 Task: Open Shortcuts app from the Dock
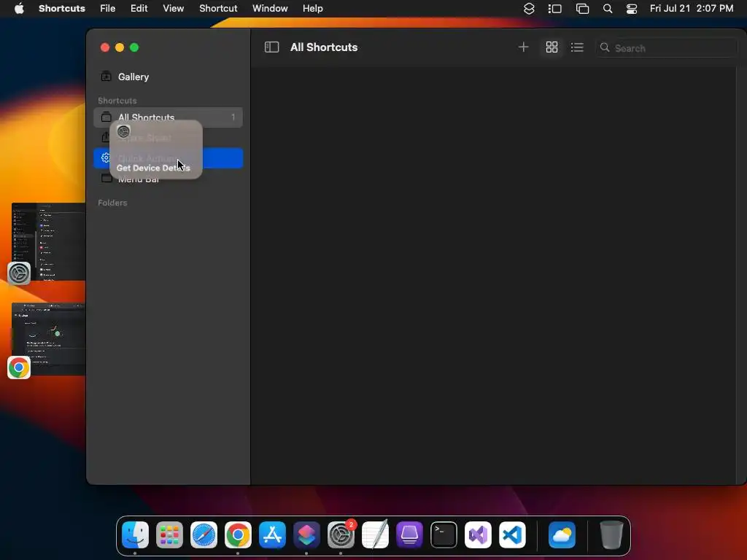point(306,534)
